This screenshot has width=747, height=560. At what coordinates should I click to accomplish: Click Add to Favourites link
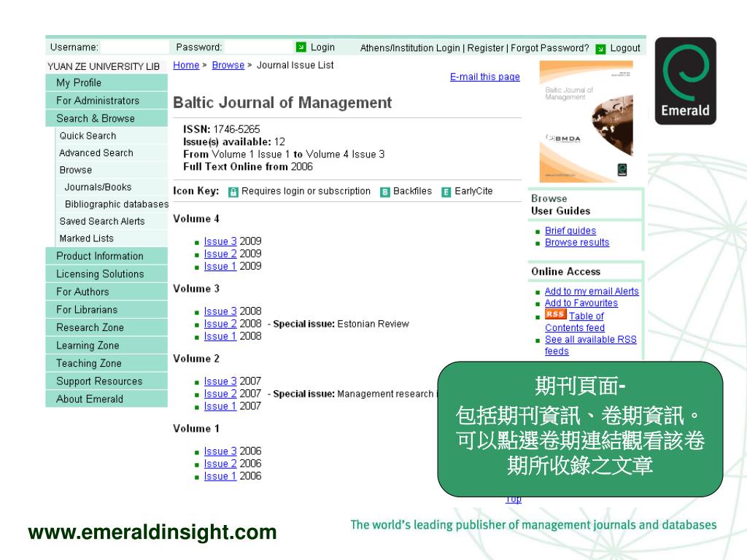581,303
